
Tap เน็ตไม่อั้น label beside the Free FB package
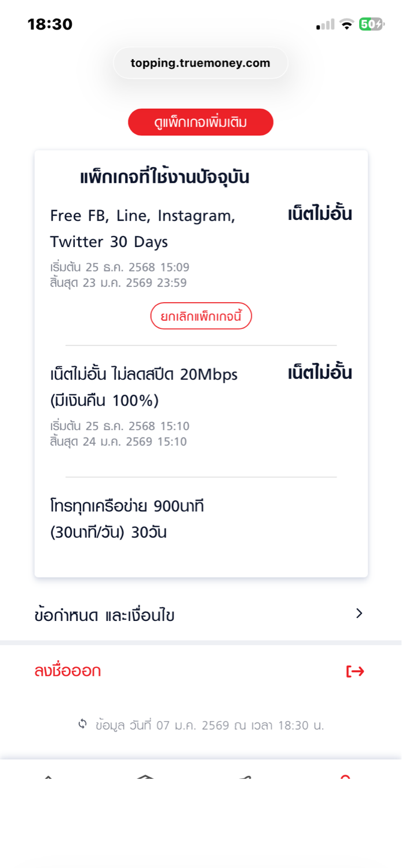tap(320, 215)
